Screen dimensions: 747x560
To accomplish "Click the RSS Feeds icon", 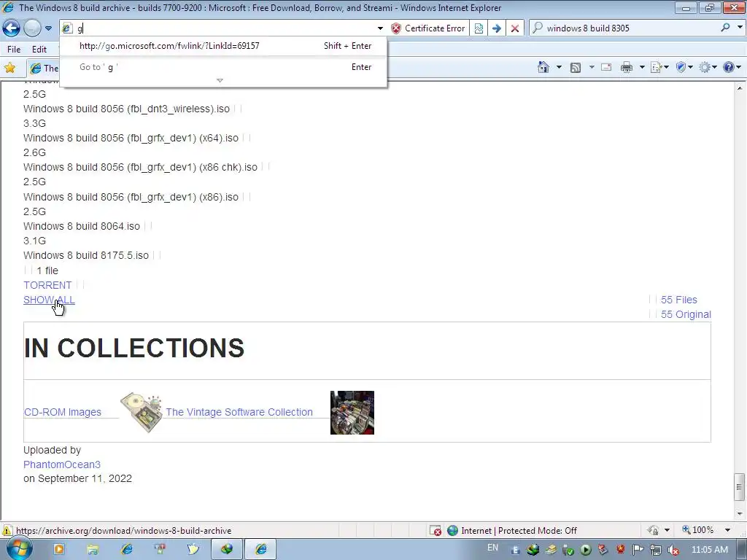I will [576, 68].
